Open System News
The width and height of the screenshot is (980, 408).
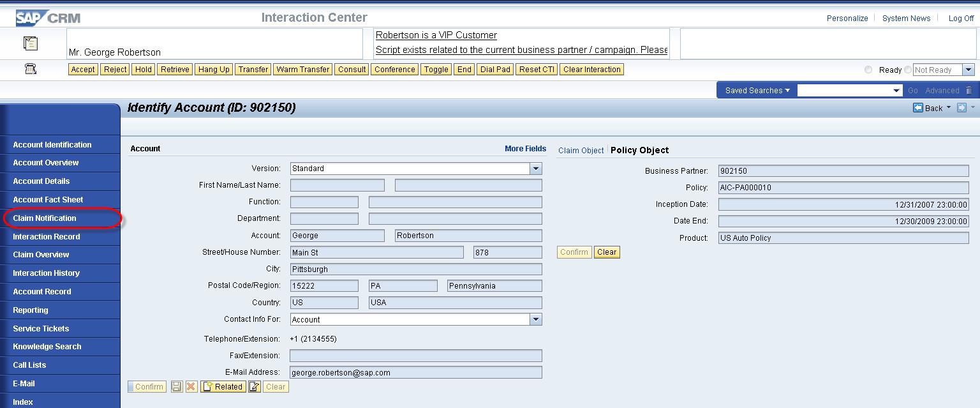(x=906, y=19)
